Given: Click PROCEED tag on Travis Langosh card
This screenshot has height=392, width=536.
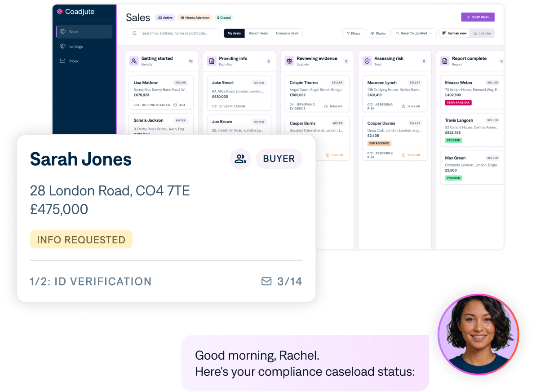Looking at the screenshot, I should click(453, 140).
